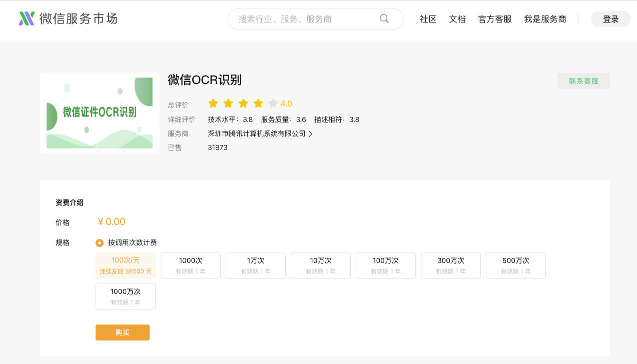This screenshot has width=637, height=364.
Task: Click the 详细评价 label
Action: coord(182,119)
